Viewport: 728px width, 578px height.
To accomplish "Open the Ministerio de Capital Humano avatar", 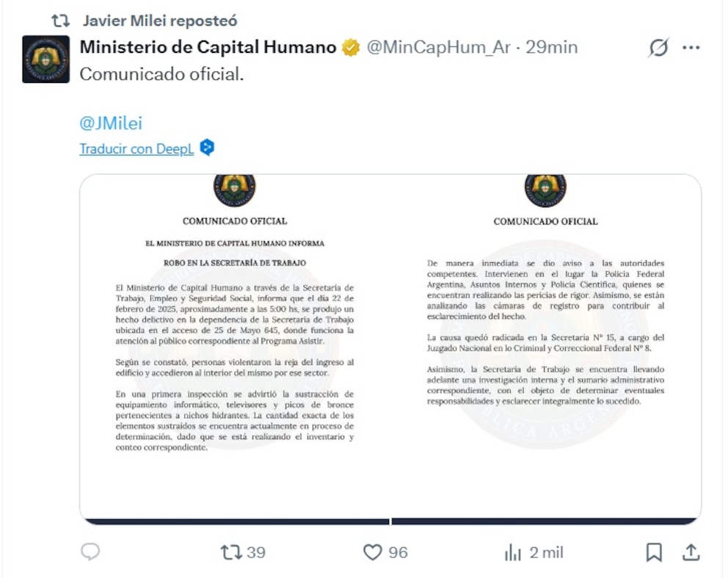I will [x=45, y=59].
